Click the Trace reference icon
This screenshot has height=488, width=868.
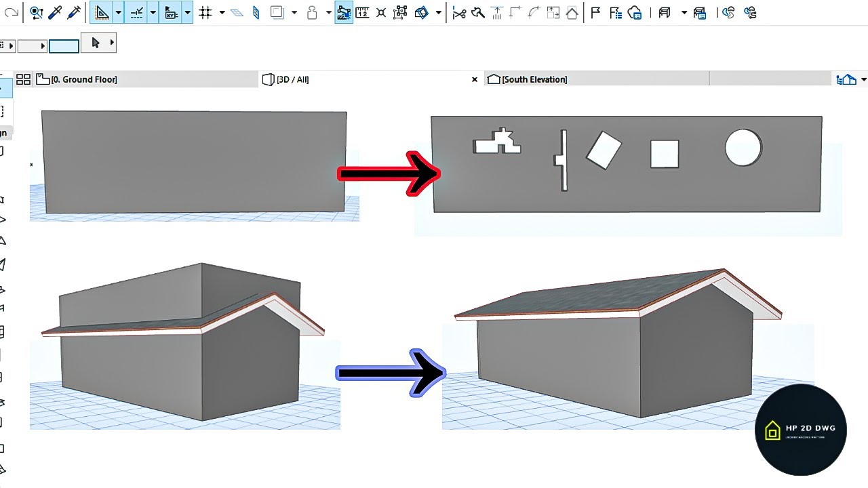[x=277, y=12]
